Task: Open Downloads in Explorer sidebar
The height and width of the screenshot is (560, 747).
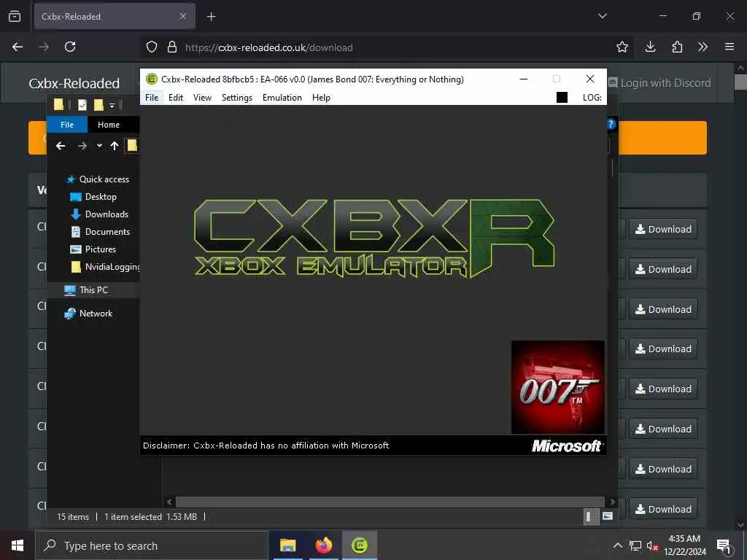Action: (x=107, y=214)
